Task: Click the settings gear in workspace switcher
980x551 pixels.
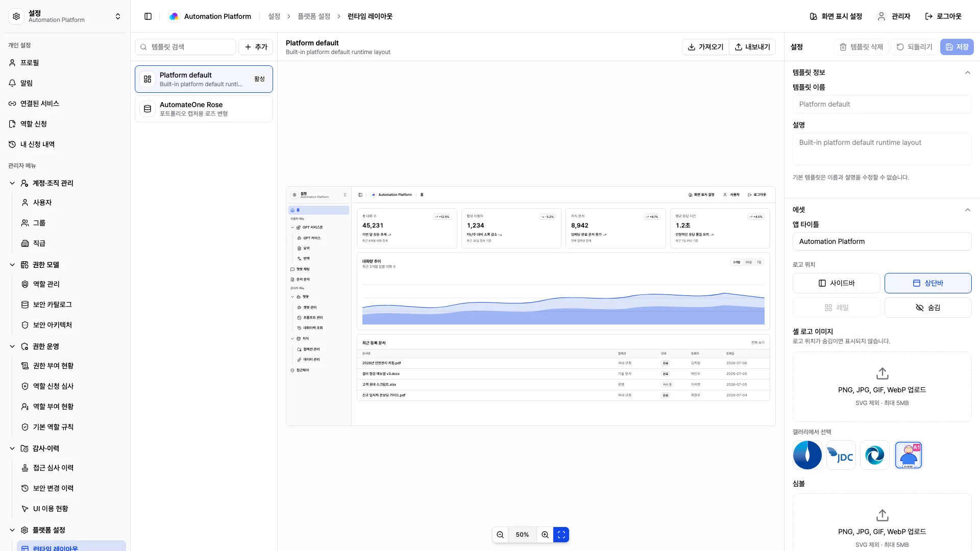Action: point(16,16)
